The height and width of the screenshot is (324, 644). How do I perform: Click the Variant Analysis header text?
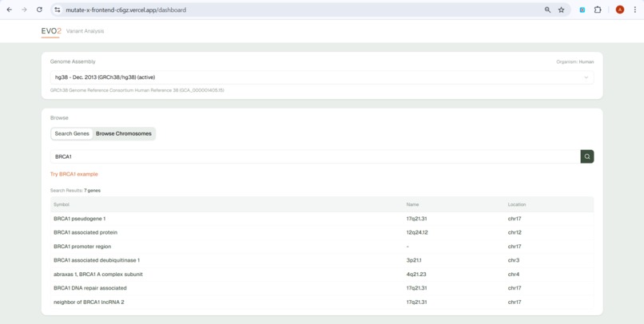click(x=85, y=31)
